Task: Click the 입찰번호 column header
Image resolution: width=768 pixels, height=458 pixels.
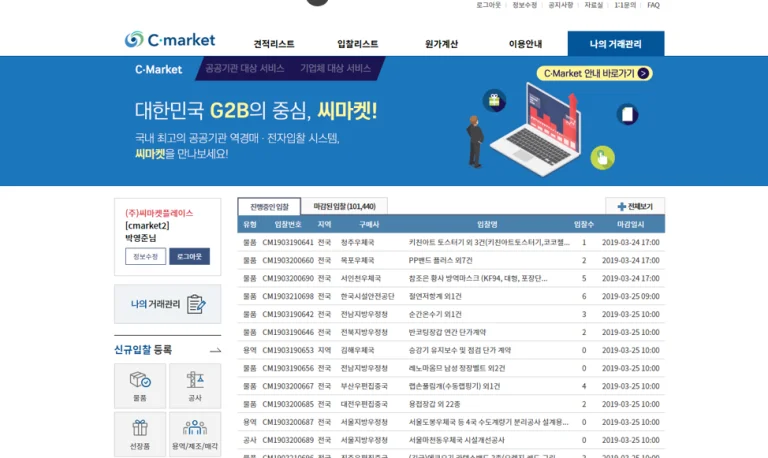Action: tap(288, 224)
